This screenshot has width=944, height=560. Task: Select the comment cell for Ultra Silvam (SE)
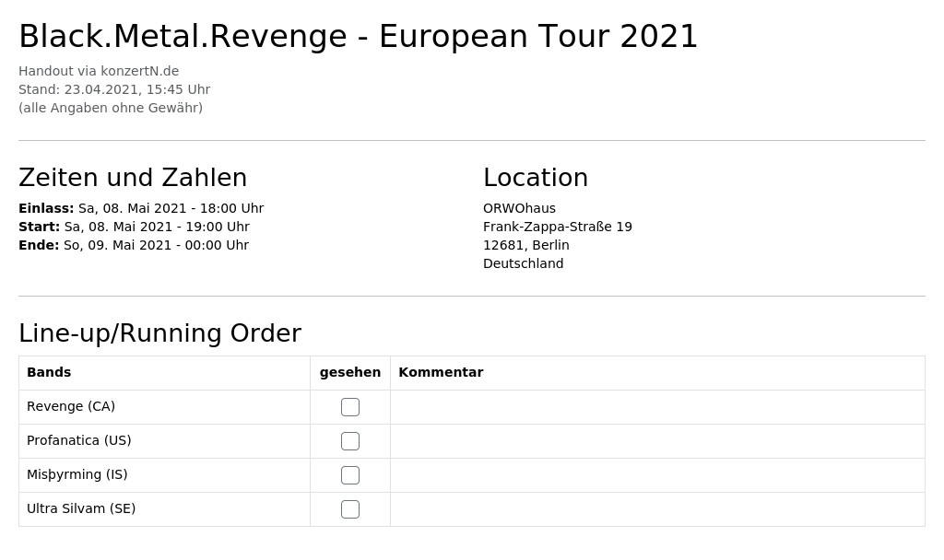[x=657, y=509]
